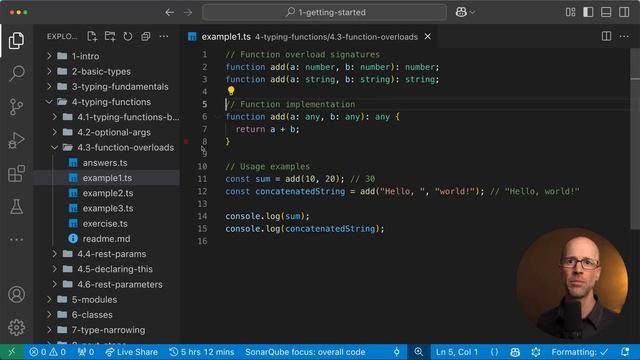
Task: Open example2.ts file
Action: coord(107,193)
